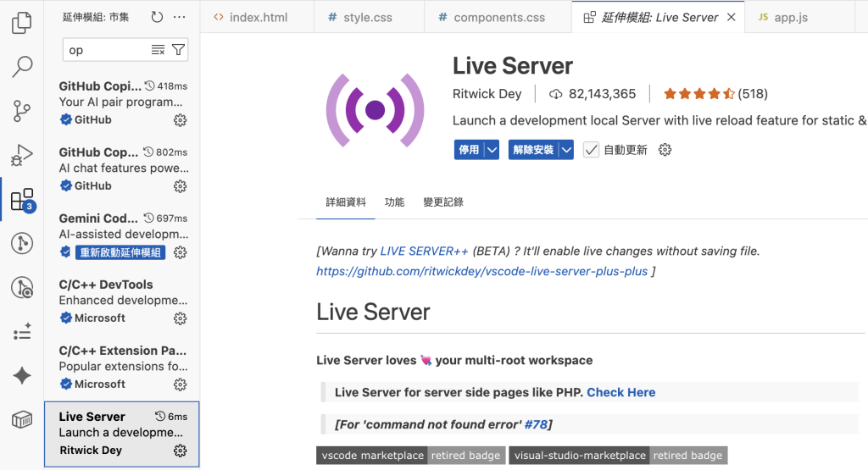
Task: Click the '6ms' activation time text
Action: pos(178,417)
